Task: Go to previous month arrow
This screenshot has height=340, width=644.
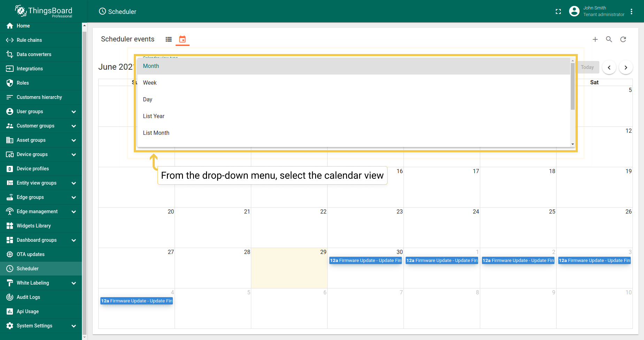Action: [x=609, y=68]
